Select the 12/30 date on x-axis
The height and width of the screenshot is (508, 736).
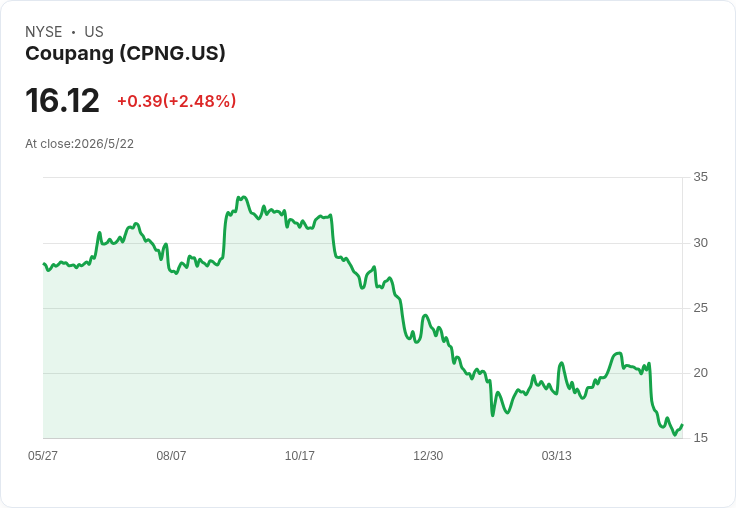click(428, 455)
